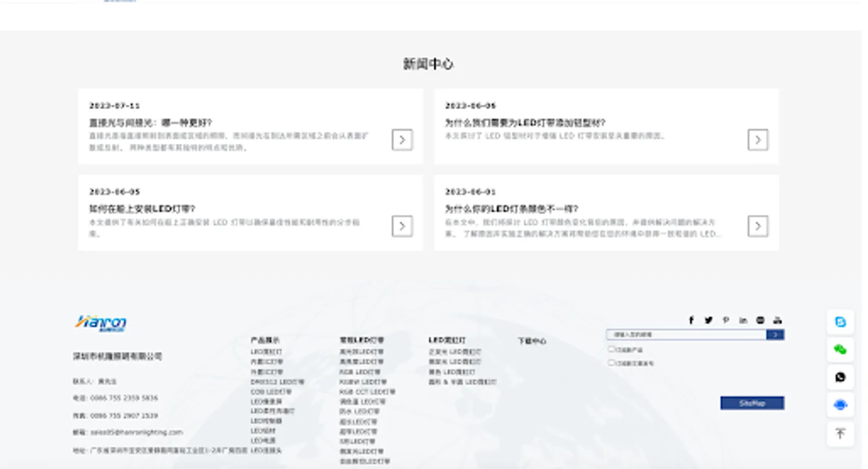Click the WhatsApp floating contact icon

pos(840,377)
